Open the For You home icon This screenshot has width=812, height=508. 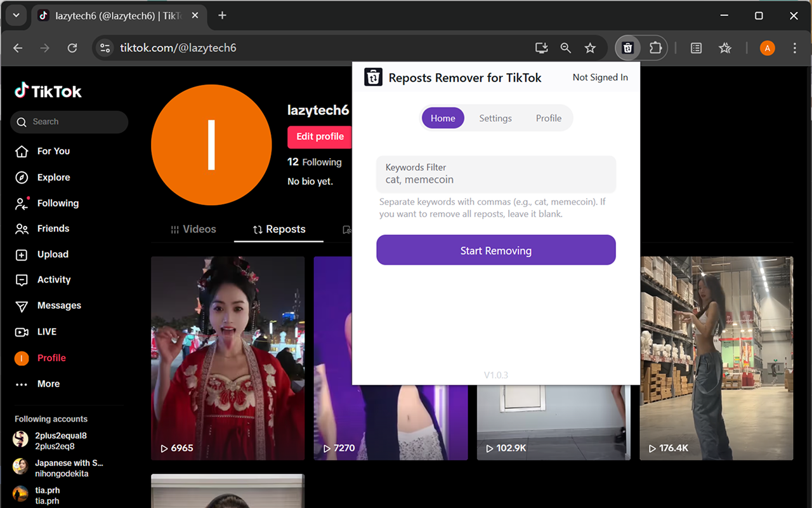click(22, 151)
